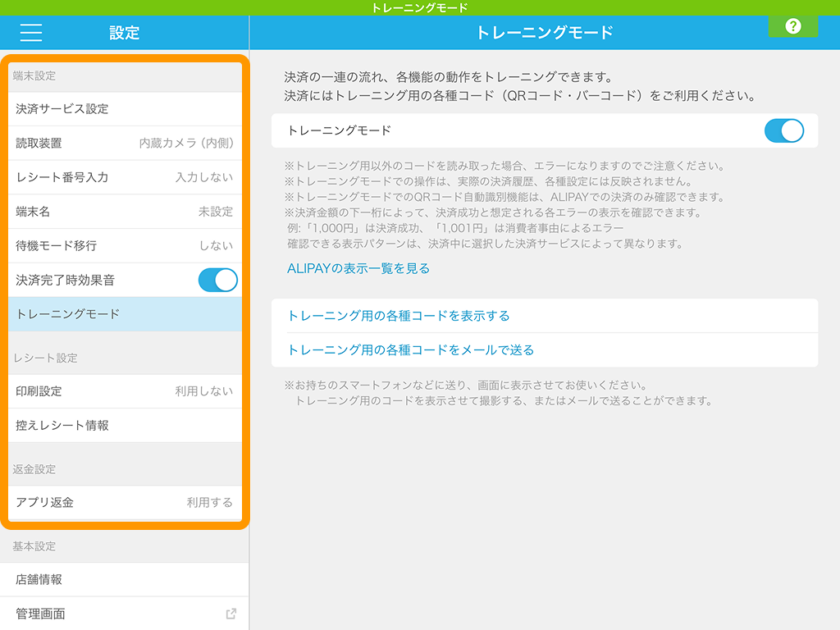Open 読取装置 camera selection
This screenshot has width=840, height=630.
coord(125,143)
